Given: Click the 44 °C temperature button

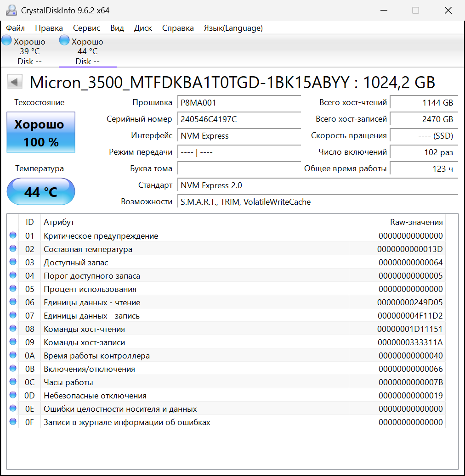Looking at the screenshot, I should 41,191.
